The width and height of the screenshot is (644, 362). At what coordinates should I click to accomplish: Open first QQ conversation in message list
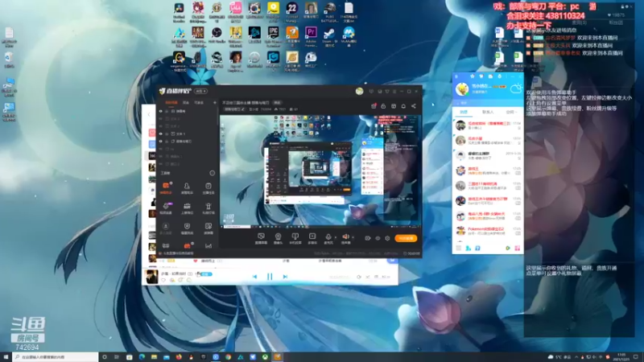pos(488,125)
